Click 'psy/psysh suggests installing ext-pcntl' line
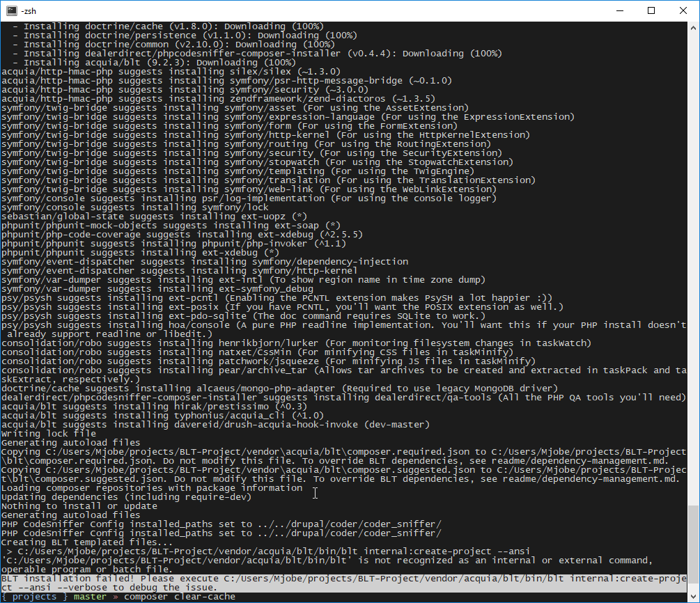 (x=277, y=298)
